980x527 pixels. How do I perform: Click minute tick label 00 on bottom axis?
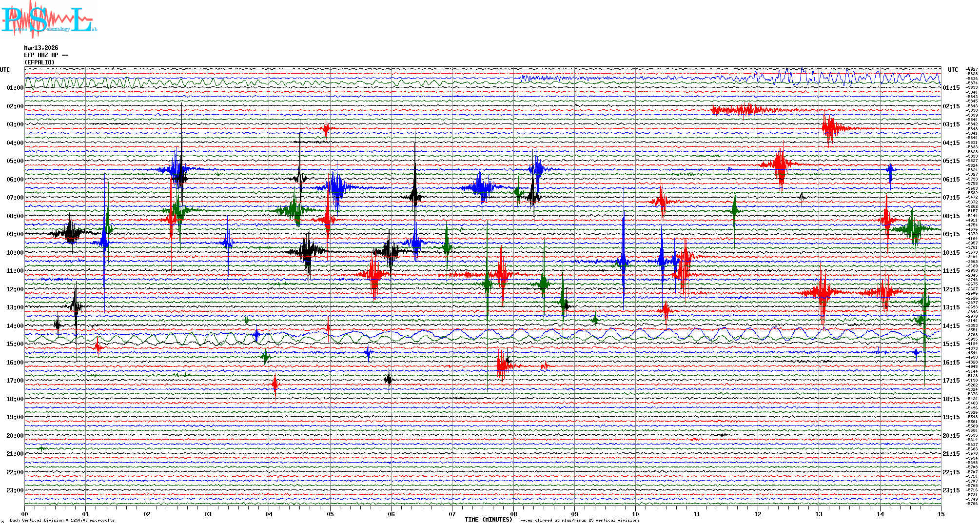[25, 514]
